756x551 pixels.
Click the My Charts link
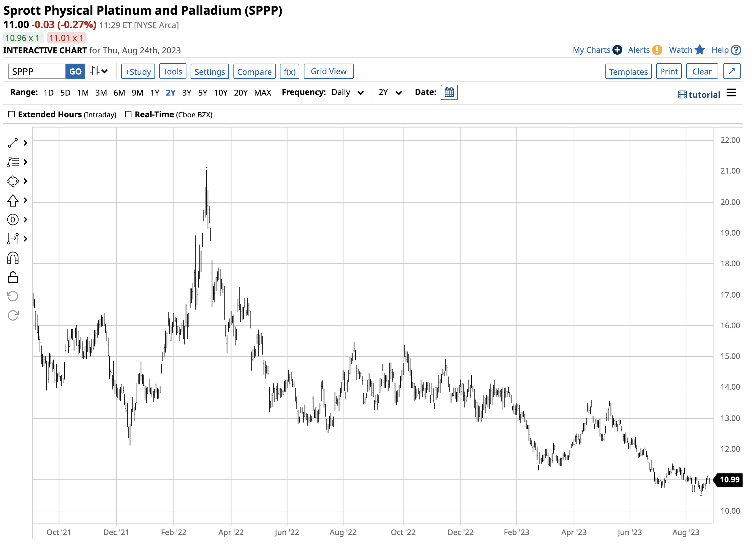592,50
